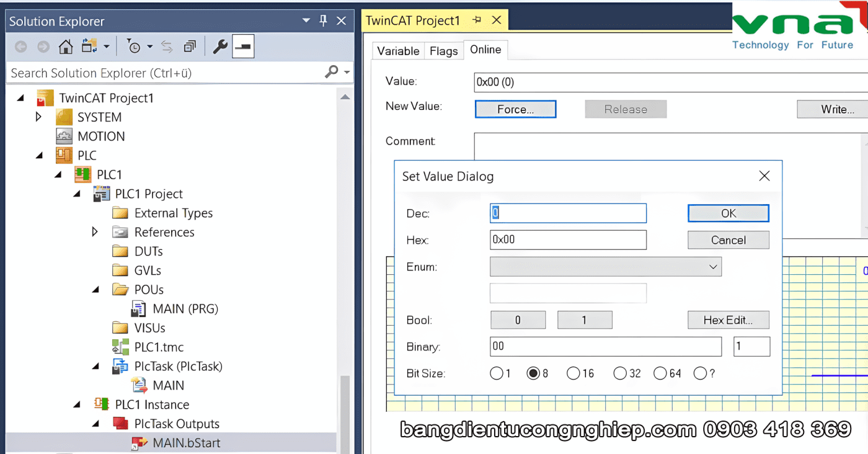Click the Dec input field
The width and height of the screenshot is (868, 454).
click(568, 213)
